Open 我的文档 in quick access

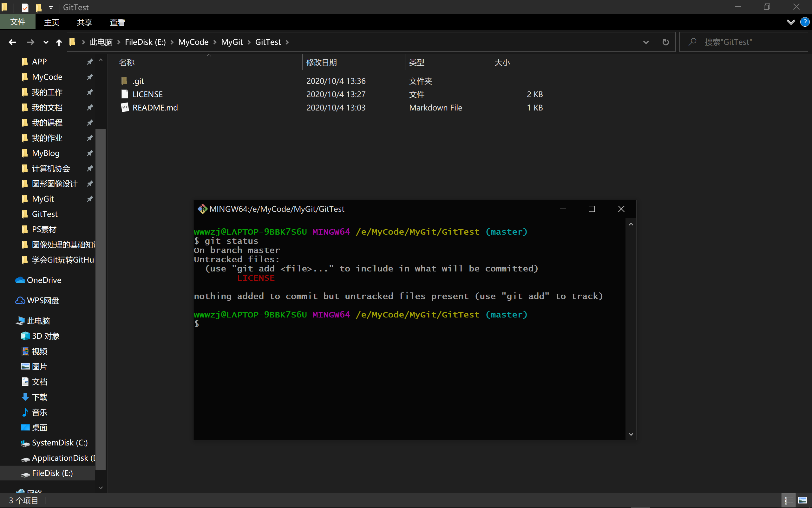(x=47, y=108)
